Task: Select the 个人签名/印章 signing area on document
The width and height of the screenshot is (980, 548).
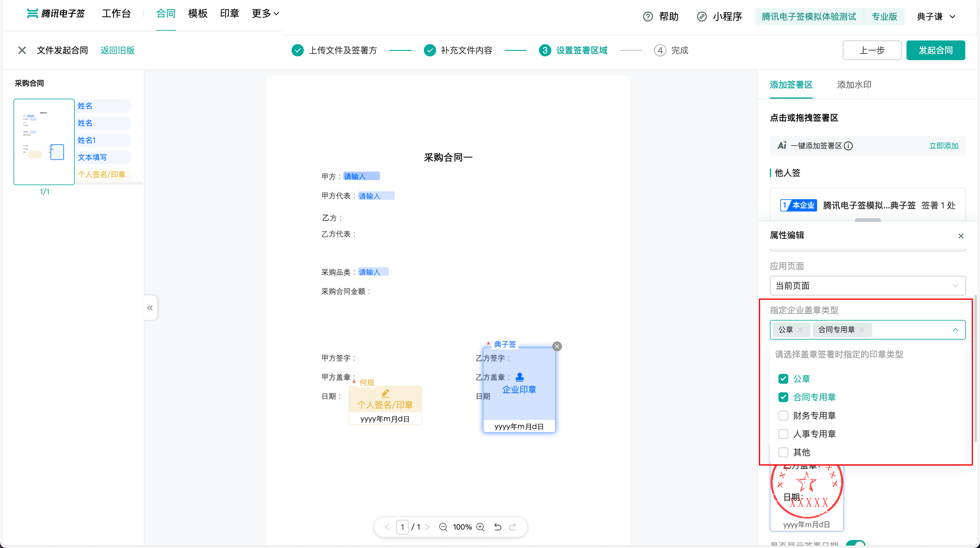Action: (385, 405)
